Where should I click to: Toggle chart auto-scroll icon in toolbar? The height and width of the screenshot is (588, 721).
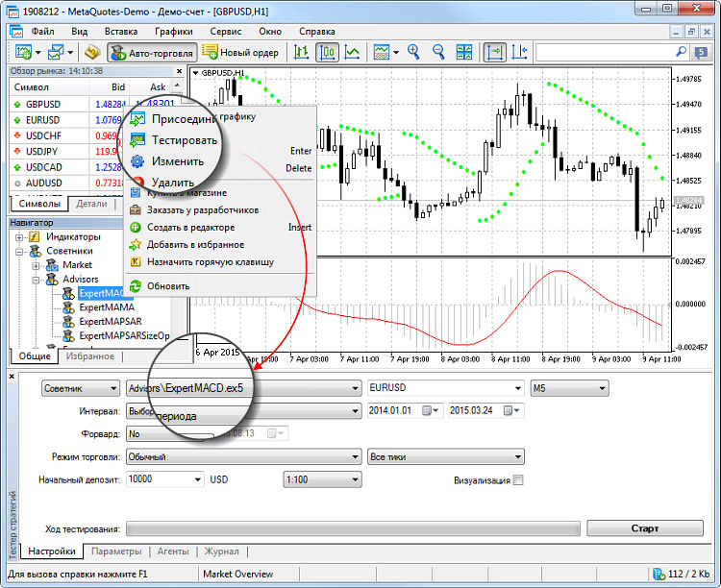click(496, 52)
